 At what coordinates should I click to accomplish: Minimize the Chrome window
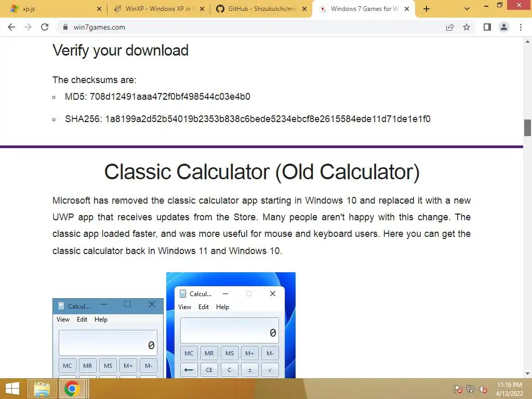click(486, 5)
